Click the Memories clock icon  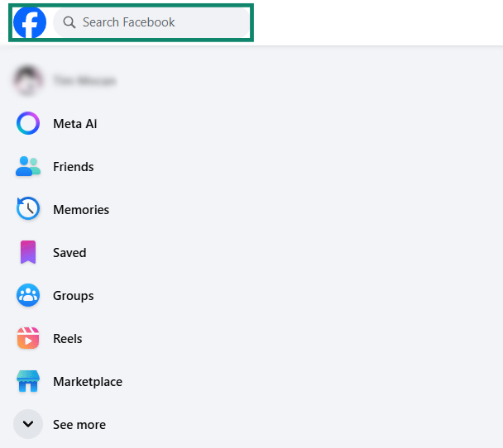[x=28, y=208]
